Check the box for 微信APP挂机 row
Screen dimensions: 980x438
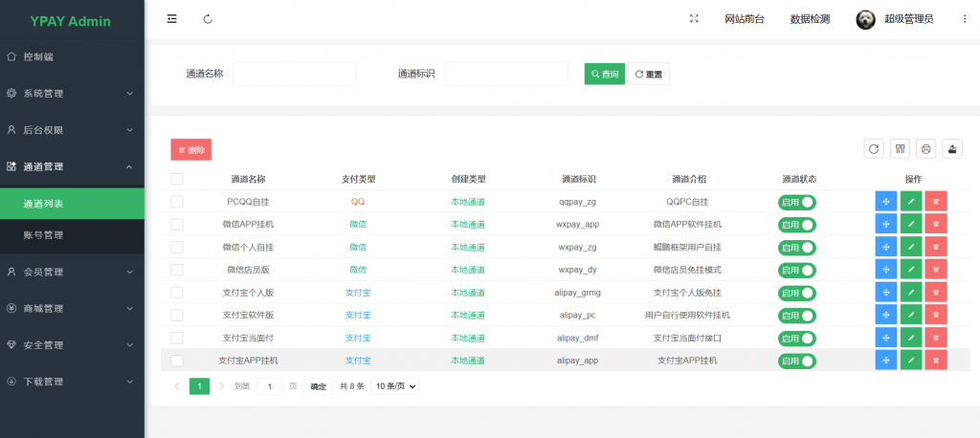[x=177, y=225]
